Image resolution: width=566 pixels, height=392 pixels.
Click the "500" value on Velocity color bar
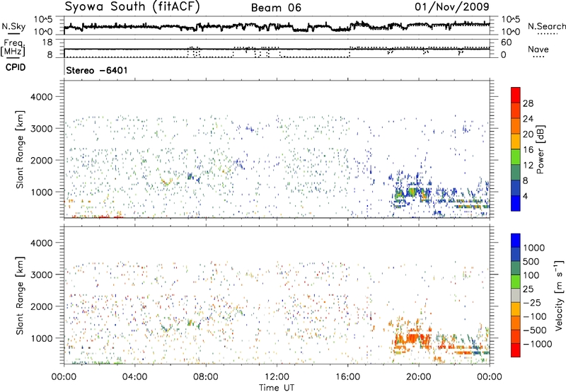click(x=531, y=262)
